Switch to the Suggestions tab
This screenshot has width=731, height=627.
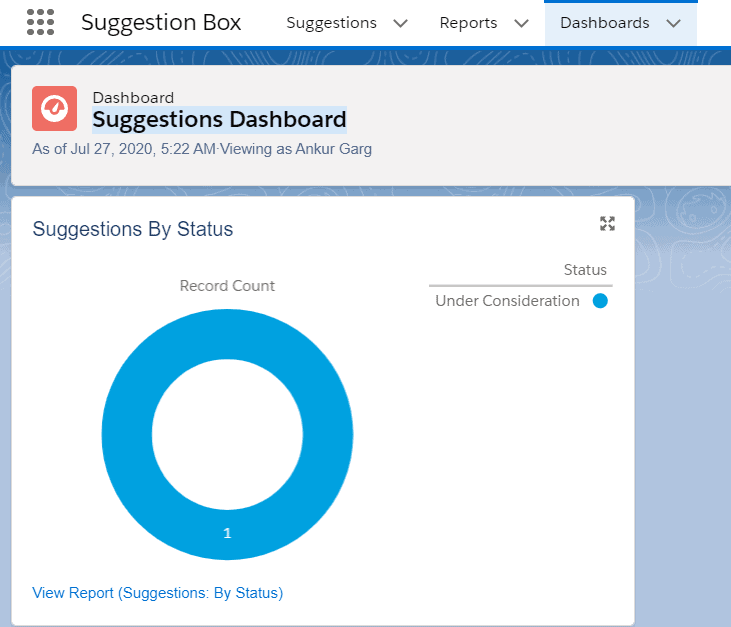[331, 23]
